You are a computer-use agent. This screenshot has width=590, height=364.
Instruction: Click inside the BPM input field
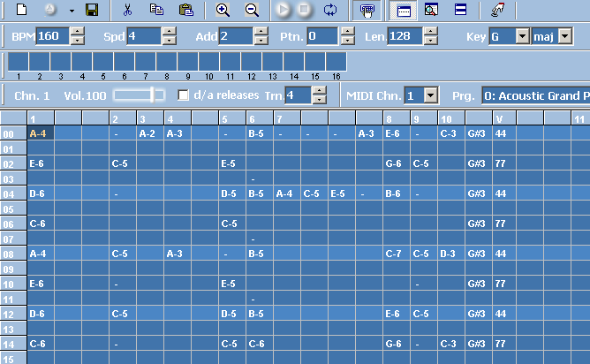51,36
